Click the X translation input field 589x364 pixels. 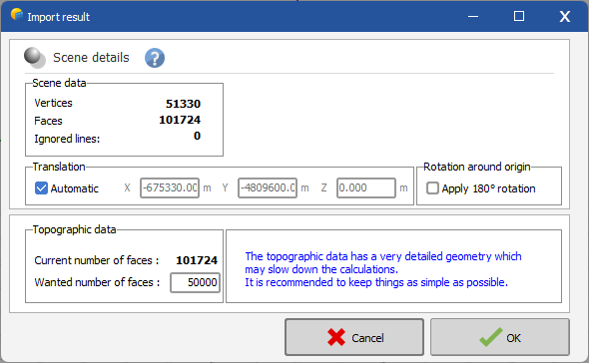170,187
